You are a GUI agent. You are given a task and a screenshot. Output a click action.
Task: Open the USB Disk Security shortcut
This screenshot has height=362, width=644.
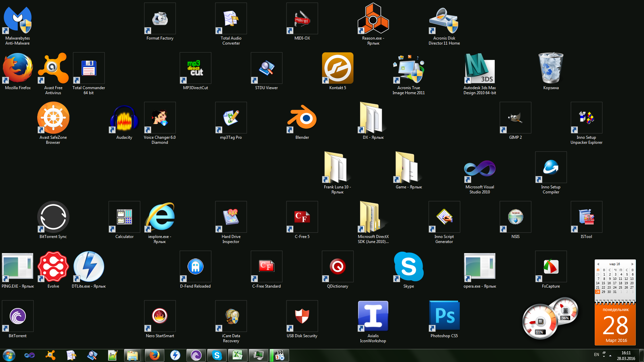[302, 316]
